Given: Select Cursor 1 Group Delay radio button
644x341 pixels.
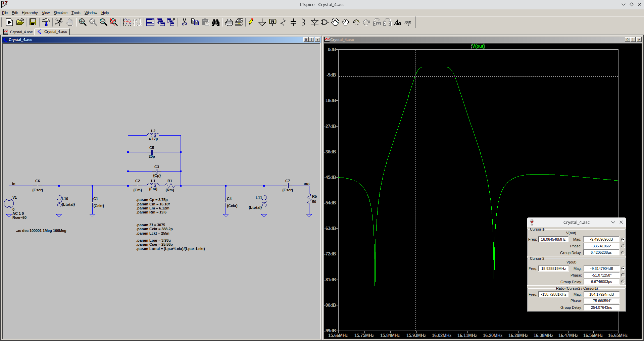Looking at the screenshot, I should 623,253.
